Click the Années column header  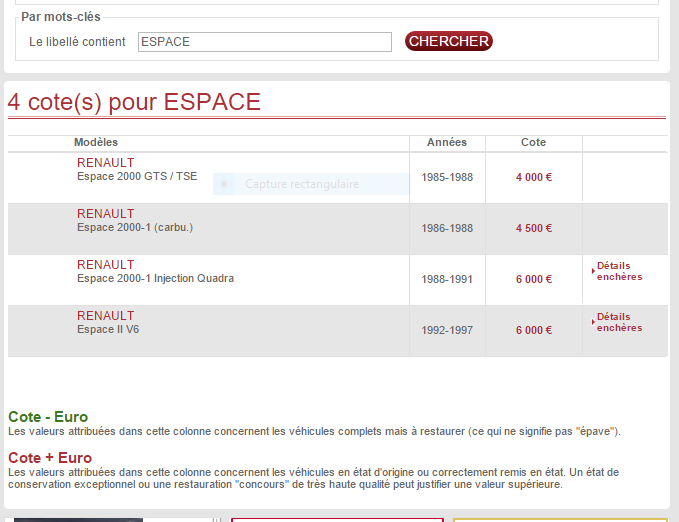[446, 142]
